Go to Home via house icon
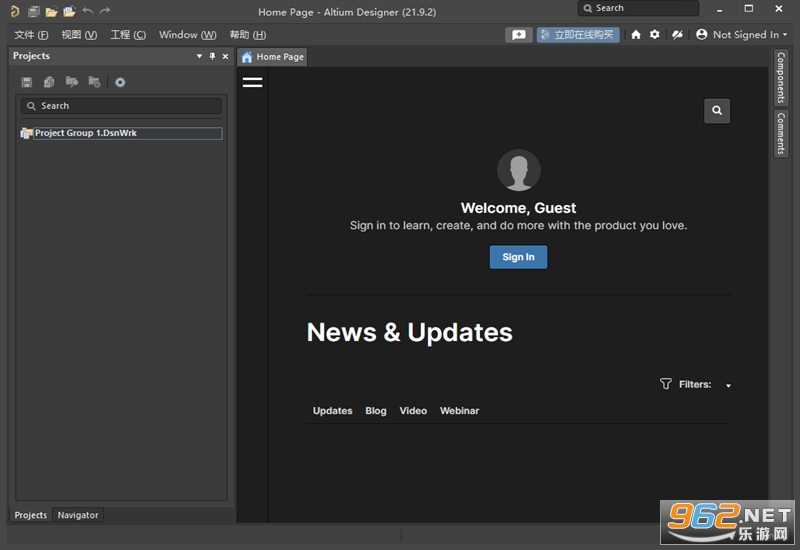This screenshot has width=800, height=550. (636, 35)
